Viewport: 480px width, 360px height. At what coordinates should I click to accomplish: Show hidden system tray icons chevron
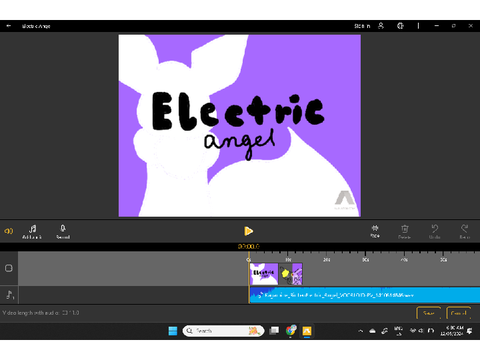(360, 331)
